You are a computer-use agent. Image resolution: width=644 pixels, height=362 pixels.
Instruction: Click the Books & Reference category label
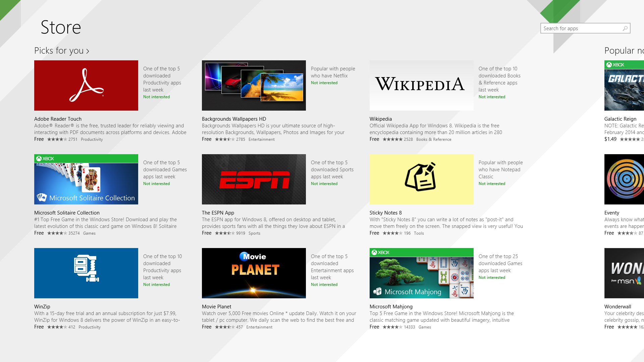[x=434, y=139]
